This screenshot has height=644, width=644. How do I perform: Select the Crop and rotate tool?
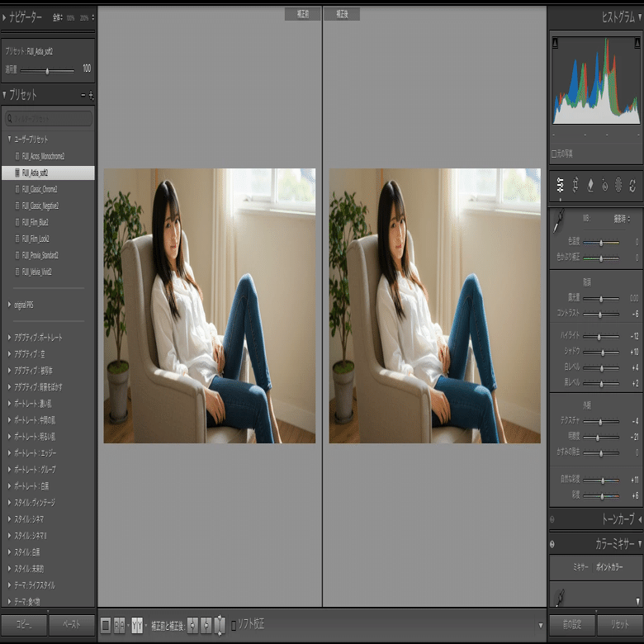(575, 185)
